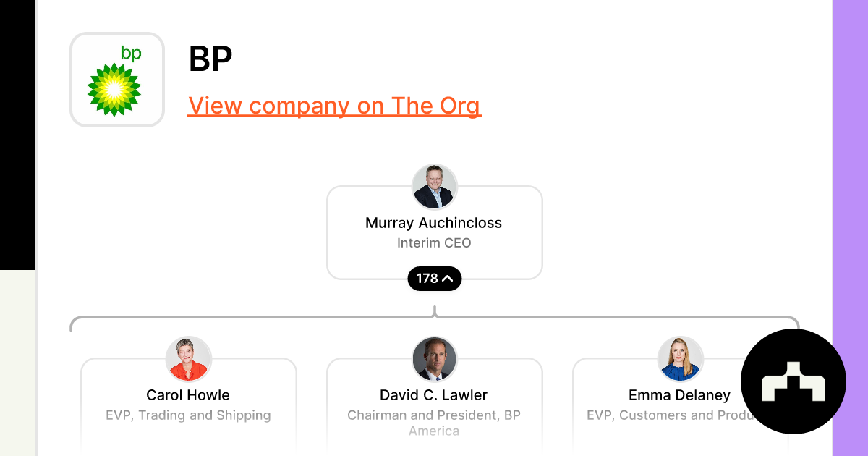Image resolution: width=868 pixels, height=456 pixels.
Task: Open Carol Howle's avatar photo
Action: point(189,359)
